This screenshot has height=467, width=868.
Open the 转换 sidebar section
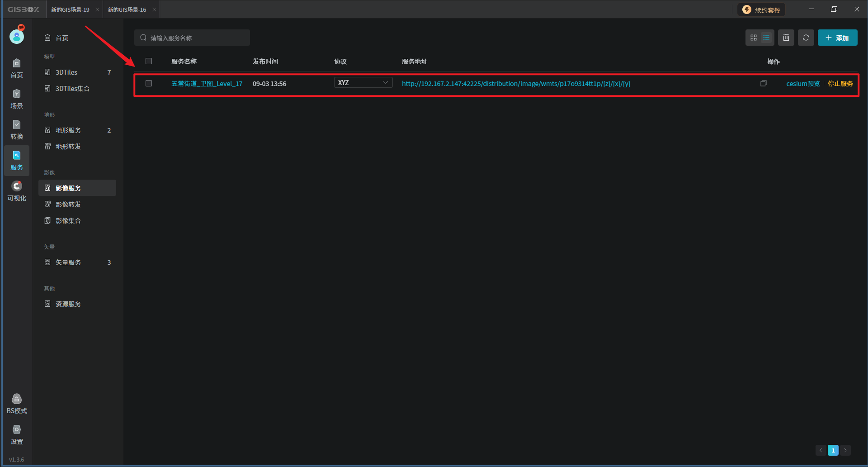(17, 129)
